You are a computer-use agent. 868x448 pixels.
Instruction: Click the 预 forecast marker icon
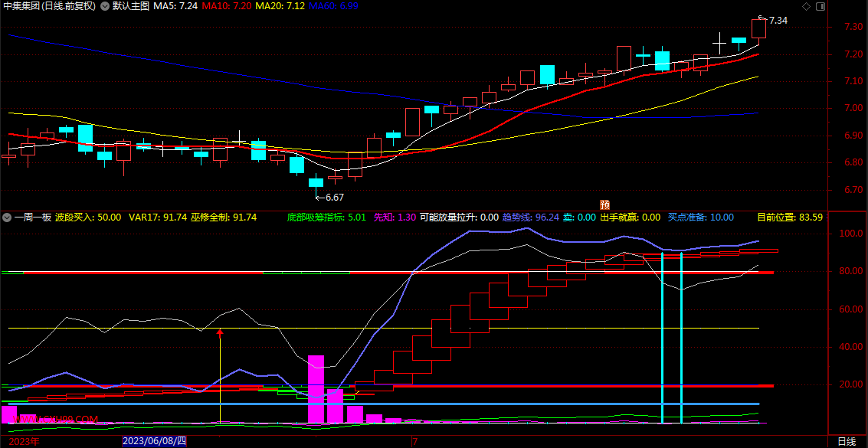click(x=605, y=204)
